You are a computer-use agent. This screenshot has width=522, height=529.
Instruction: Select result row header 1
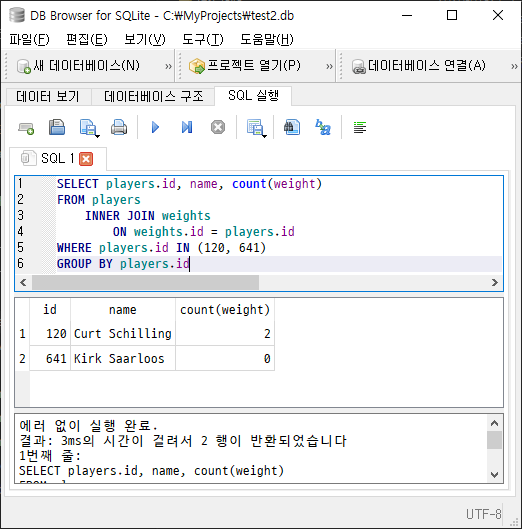click(22, 333)
